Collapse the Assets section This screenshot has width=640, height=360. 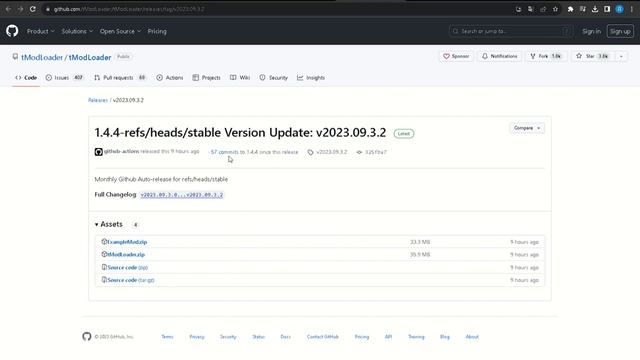click(x=109, y=224)
